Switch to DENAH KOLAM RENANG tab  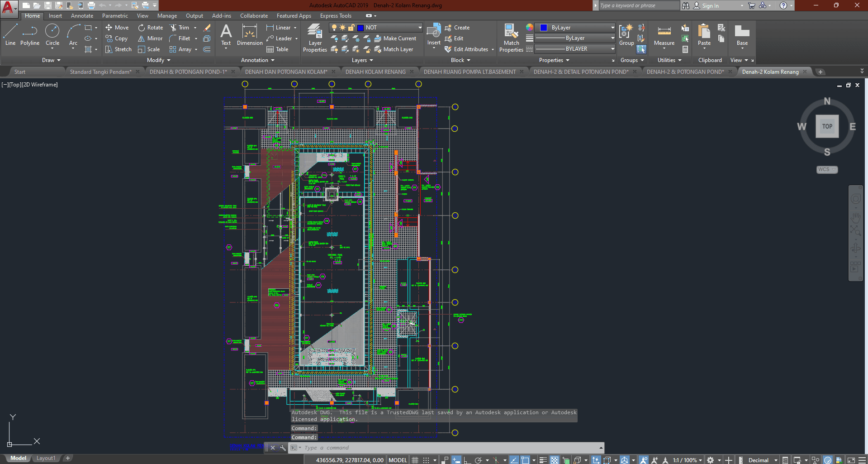click(375, 72)
